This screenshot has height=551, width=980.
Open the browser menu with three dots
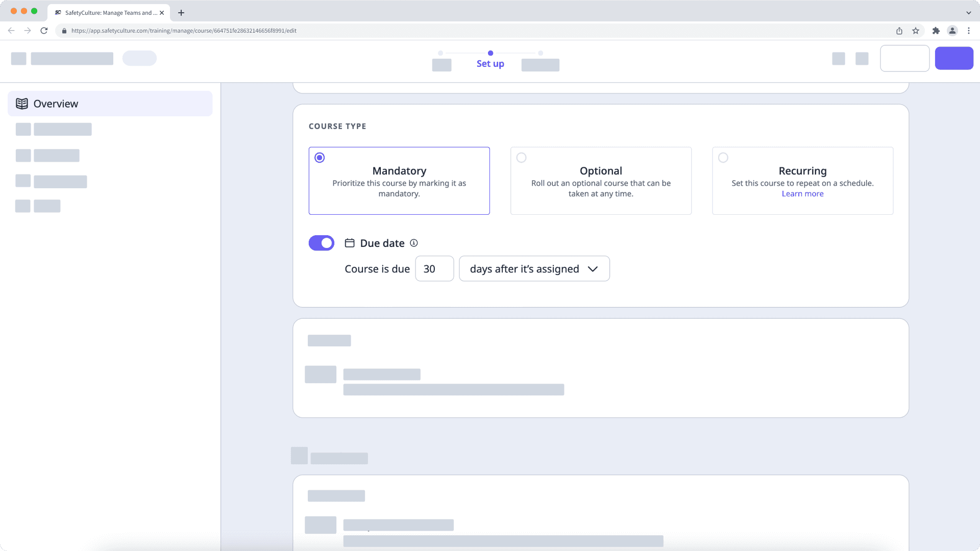tap(969, 31)
